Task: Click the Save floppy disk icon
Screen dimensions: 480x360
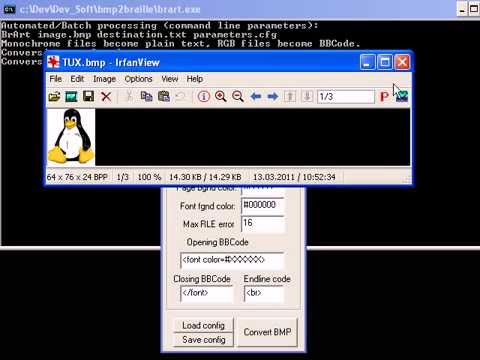Action: click(x=89, y=97)
